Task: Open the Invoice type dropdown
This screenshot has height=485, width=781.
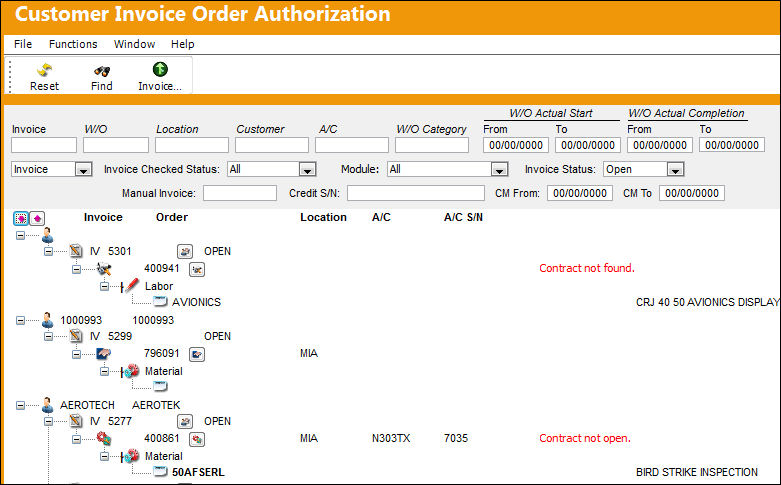Action: coord(83,170)
